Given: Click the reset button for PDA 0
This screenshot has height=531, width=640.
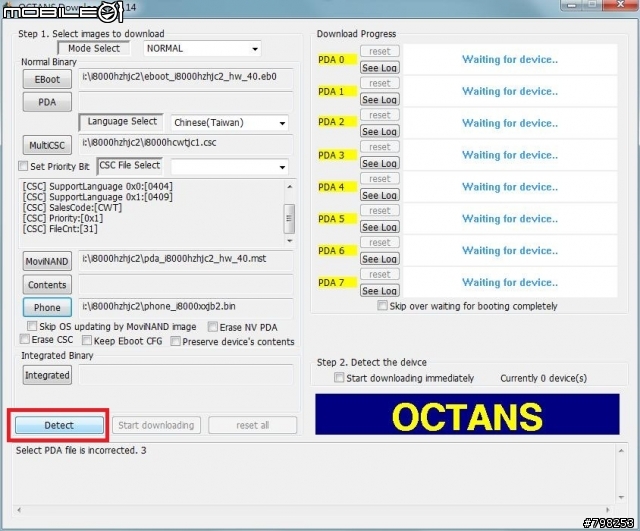Looking at the screenshot, I should coord(380,51).
